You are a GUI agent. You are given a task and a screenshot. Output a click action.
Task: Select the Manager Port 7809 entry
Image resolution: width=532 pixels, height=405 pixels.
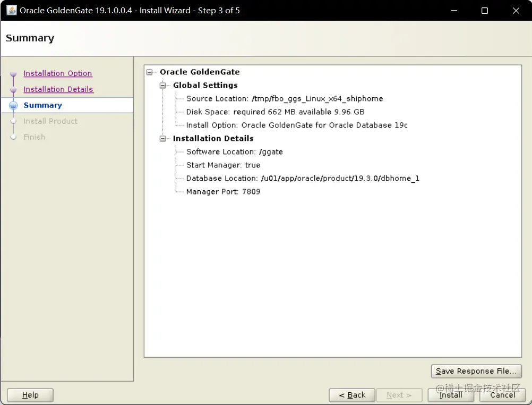click(x=223, y=191)
